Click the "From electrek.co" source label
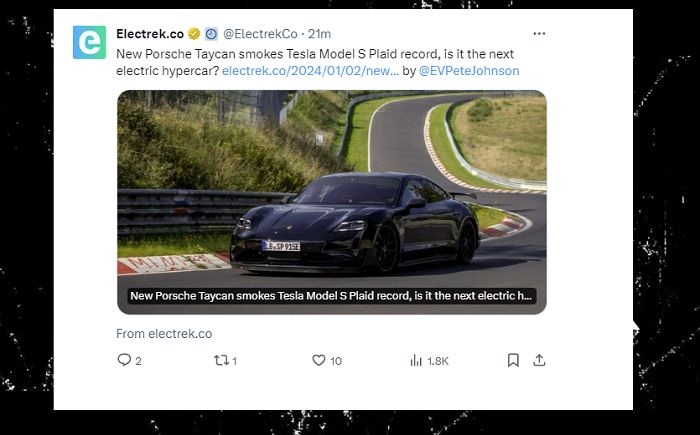The width and height of the screenshot is (700, 435). coord(164,334)
